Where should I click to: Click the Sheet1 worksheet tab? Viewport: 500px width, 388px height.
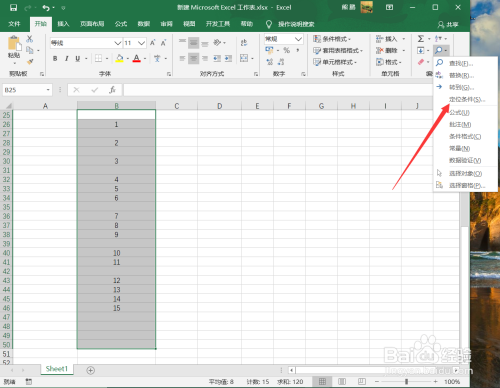point(57,369)
